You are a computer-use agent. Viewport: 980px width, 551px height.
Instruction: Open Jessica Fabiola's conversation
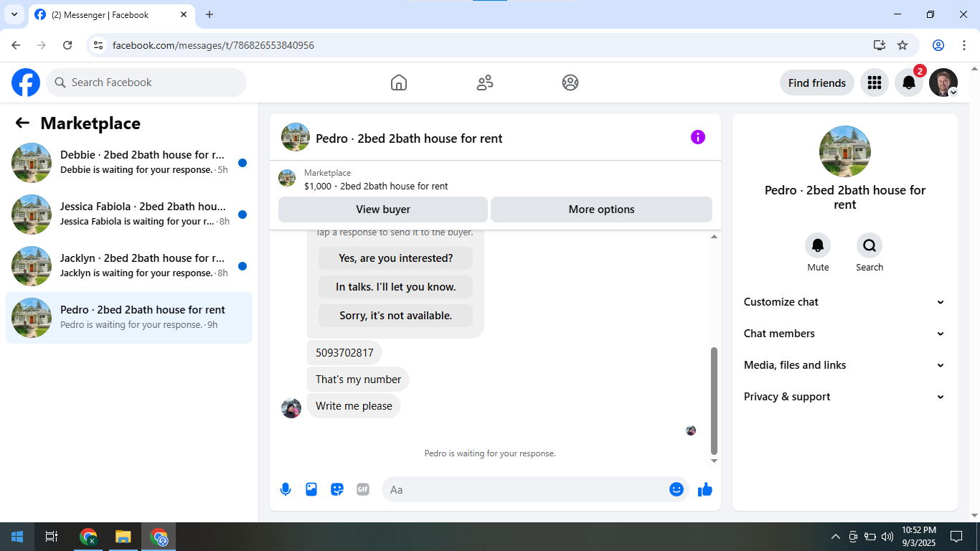[129, 215]
